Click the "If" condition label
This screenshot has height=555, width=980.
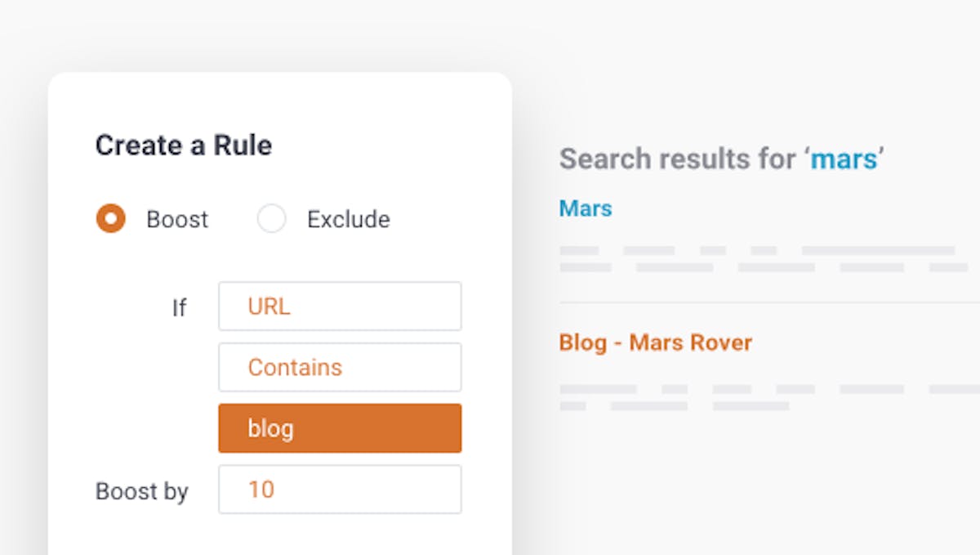tap(180, 308)
